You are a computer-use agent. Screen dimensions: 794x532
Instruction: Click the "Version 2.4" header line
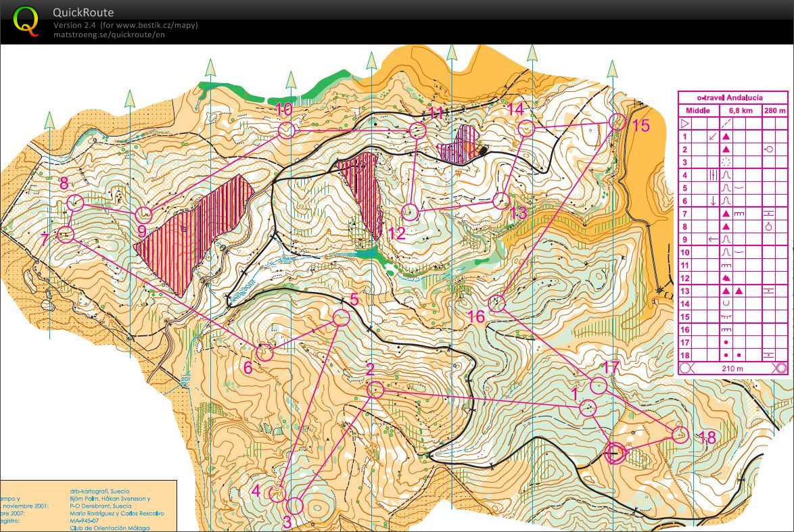point(126,25)
